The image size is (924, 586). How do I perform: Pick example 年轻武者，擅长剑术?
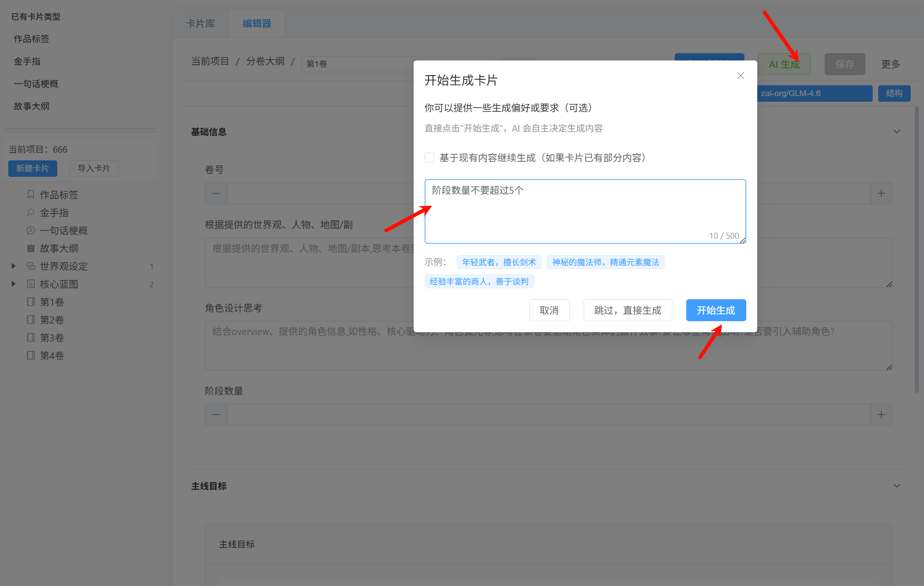click(x=499, y=262)
